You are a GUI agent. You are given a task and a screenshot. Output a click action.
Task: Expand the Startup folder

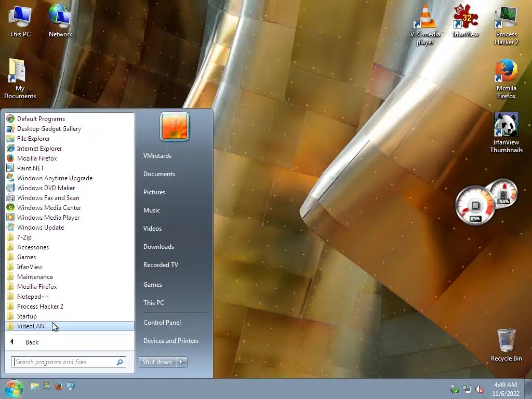coord(70,316)
